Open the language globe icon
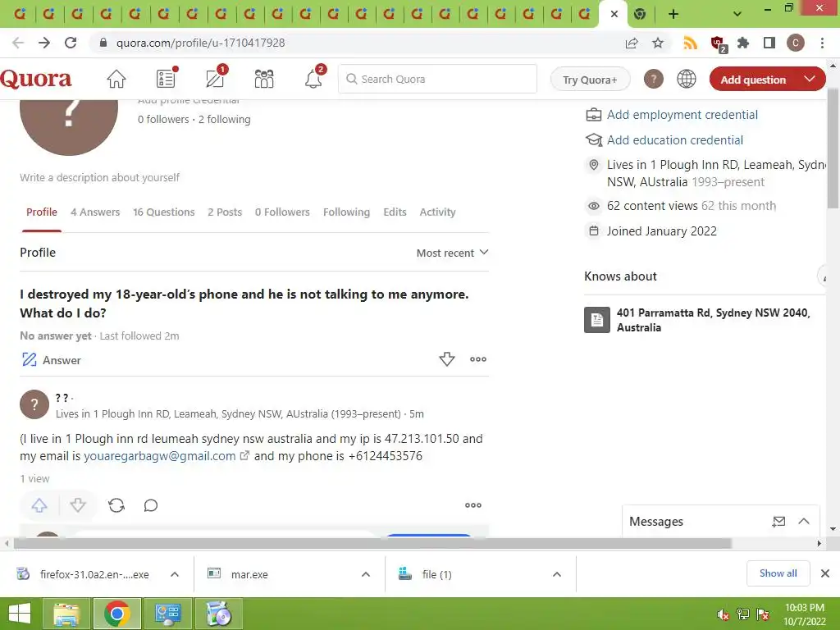 click(687, 80)
